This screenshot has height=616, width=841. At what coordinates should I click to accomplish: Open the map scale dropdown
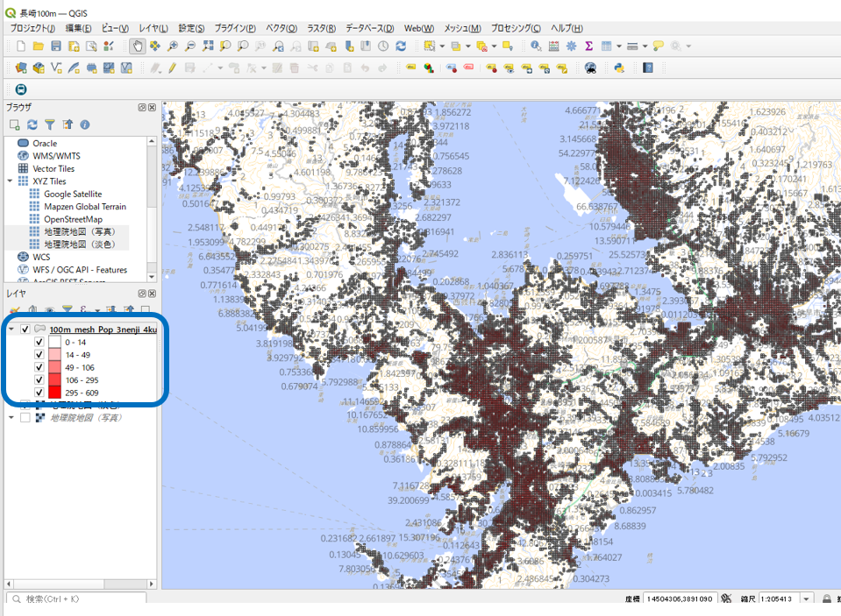tap(806, 598)
